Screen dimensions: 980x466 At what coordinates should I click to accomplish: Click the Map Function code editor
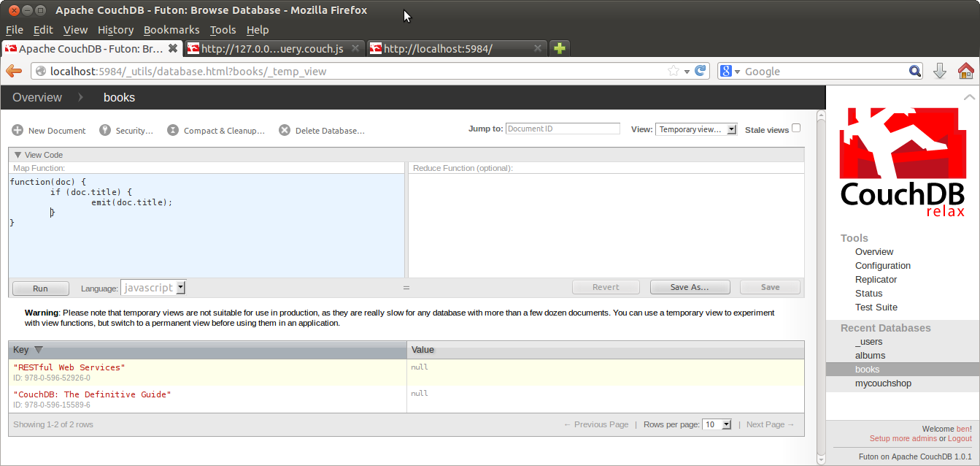[207, 226]
